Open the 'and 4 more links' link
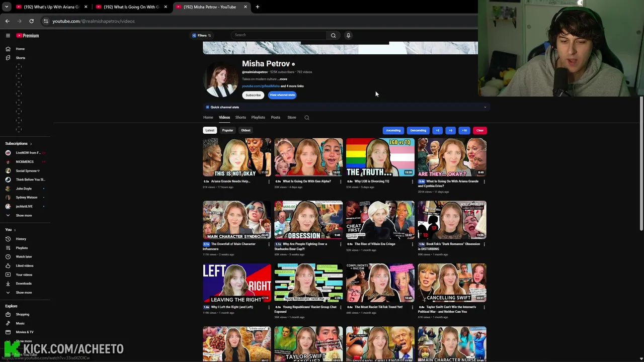The image size is (644, 362). click(292, 86)
